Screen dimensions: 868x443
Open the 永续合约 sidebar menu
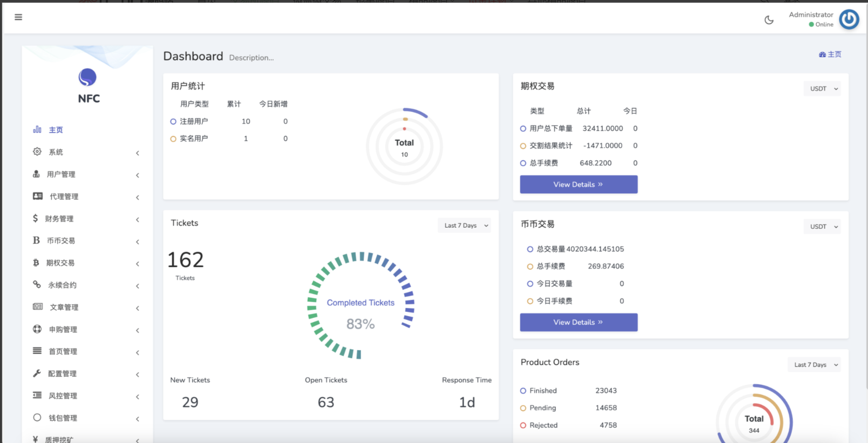click(62, 285)
